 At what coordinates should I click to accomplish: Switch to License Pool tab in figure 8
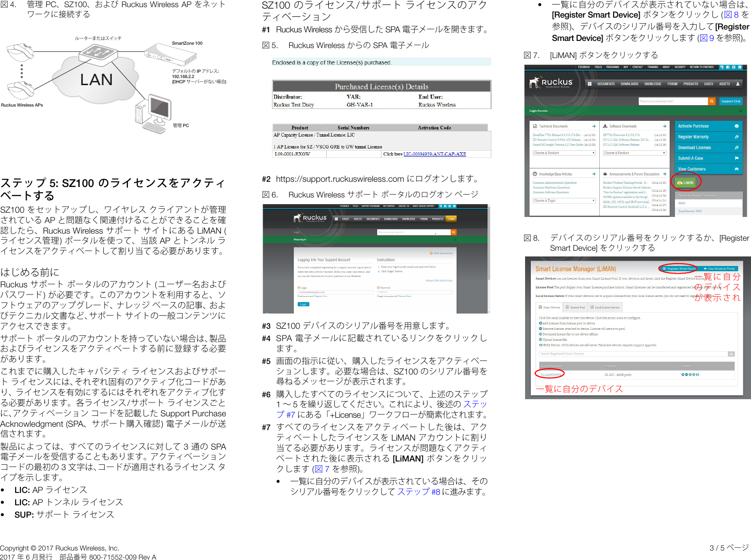pyautogui.click(x=575, y=307)
